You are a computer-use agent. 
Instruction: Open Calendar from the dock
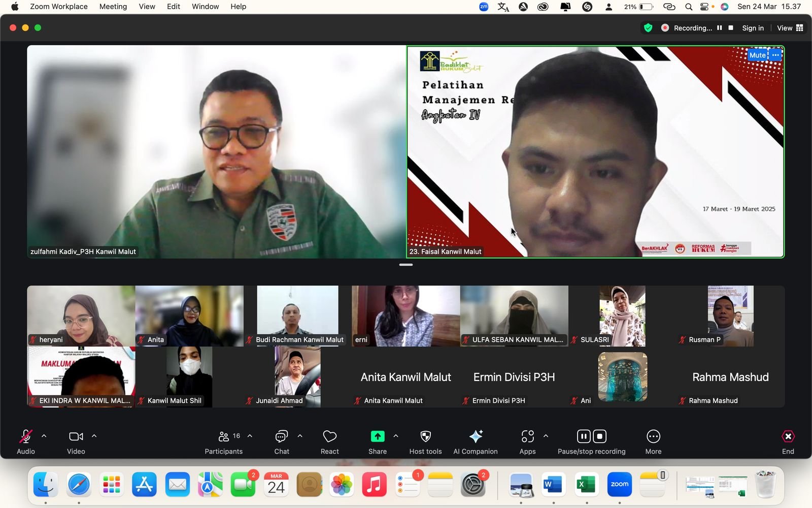276,484
